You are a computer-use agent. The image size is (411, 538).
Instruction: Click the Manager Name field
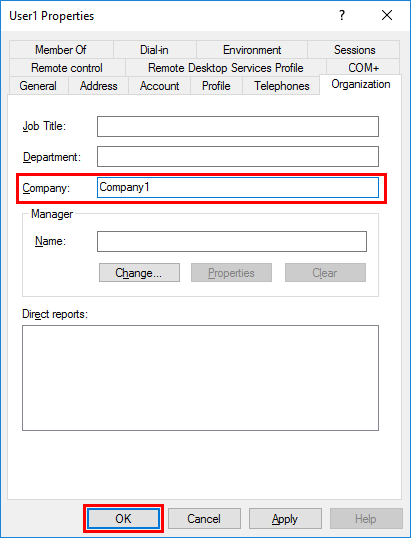point(232,242)
